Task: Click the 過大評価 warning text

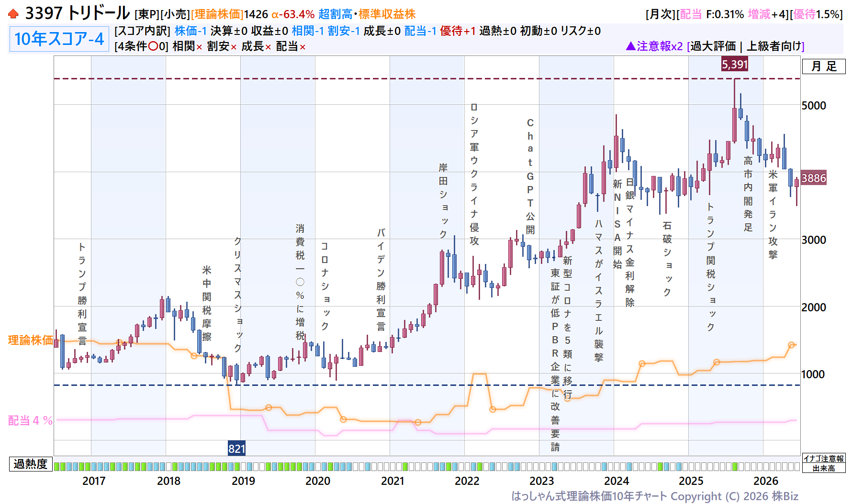Action: (713, 46)
